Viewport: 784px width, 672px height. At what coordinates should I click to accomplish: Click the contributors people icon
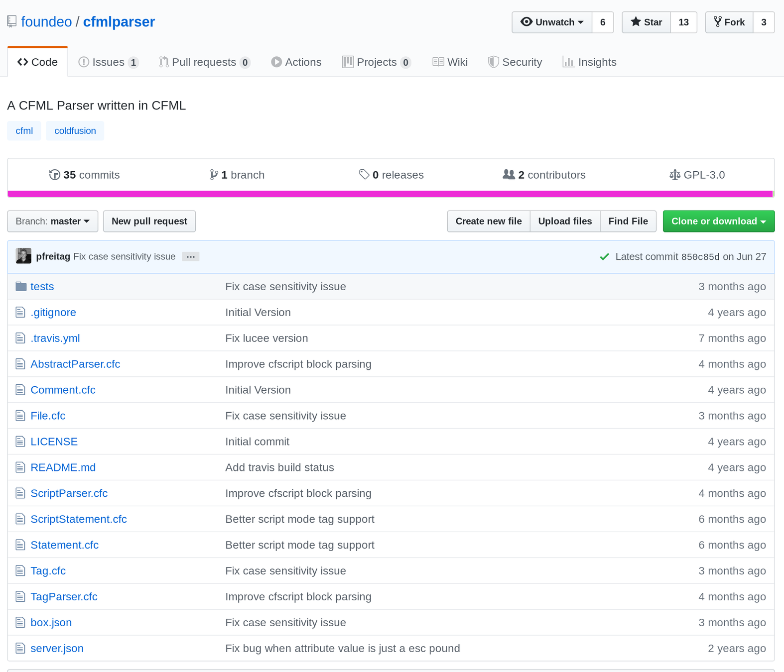[509, 174]
